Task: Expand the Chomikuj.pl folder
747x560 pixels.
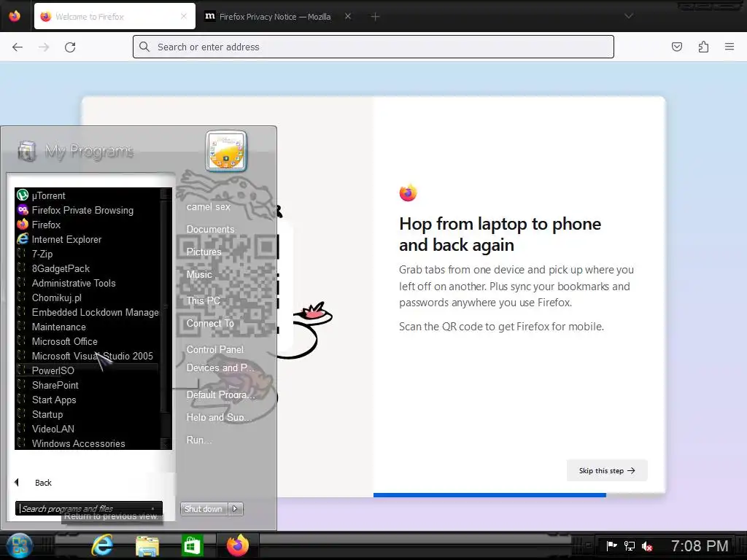Action: (88, 297)
